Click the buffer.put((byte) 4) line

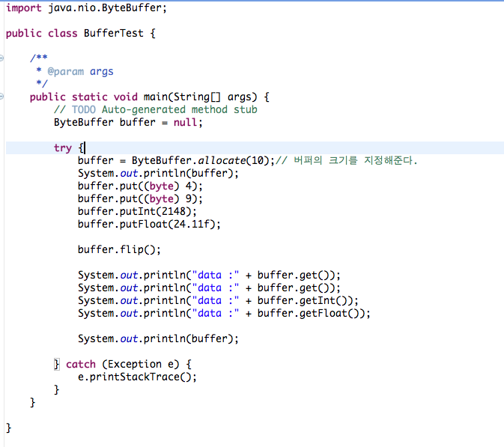(x=140, y=186)
